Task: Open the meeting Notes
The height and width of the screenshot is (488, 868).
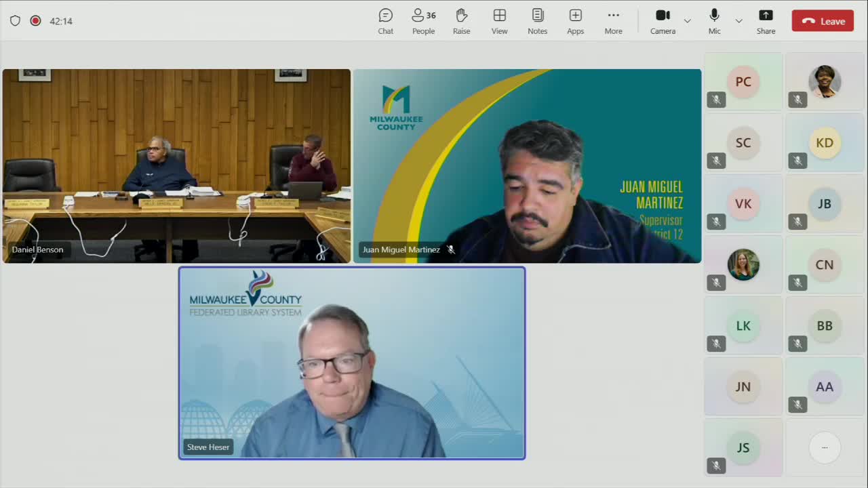Action: [538, 21]
